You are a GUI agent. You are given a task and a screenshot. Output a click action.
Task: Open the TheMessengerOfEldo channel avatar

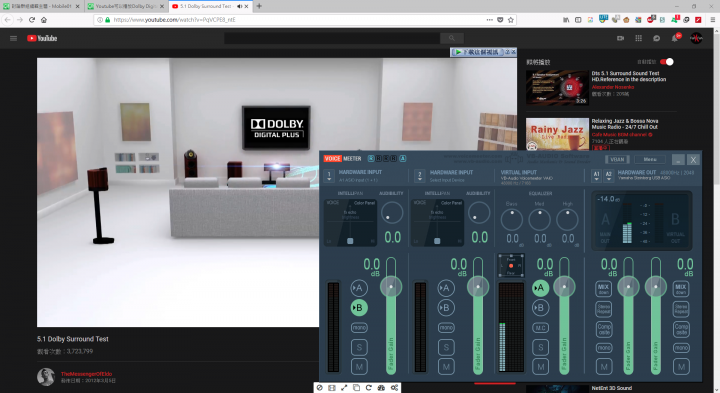[x=46, y=377]
